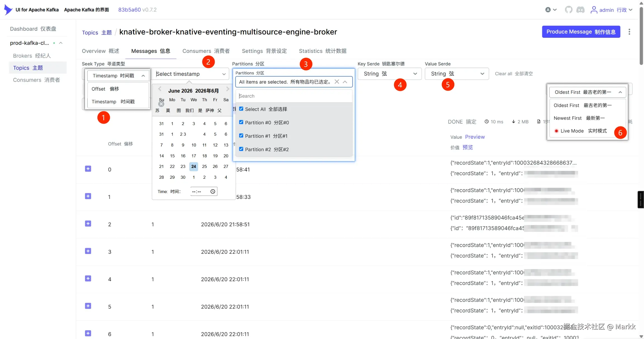The height and width of the screenshot is (339, 644).
Task: Switch to the Overview tab
Action: click(x=101, y=51)
